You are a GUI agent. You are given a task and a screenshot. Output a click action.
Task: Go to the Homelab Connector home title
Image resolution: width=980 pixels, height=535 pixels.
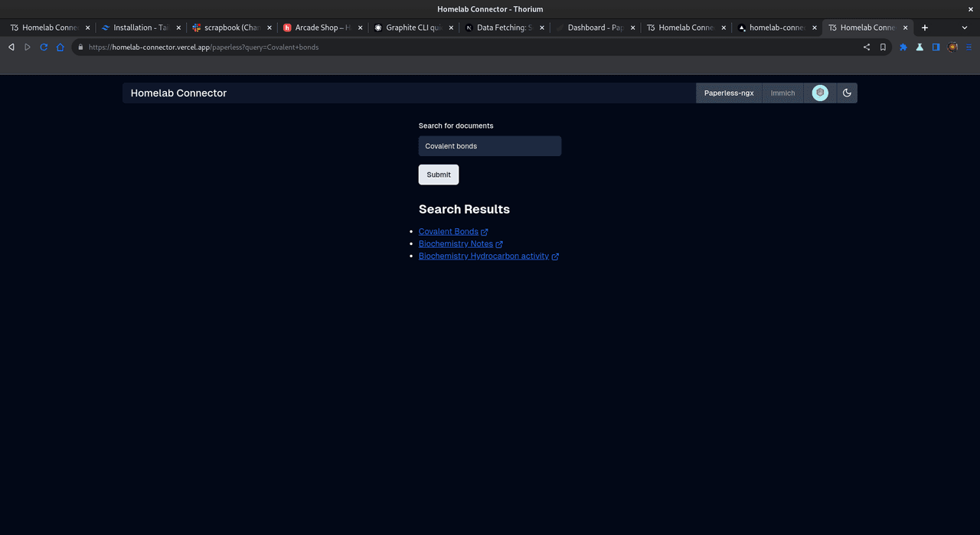coord(178,93)
